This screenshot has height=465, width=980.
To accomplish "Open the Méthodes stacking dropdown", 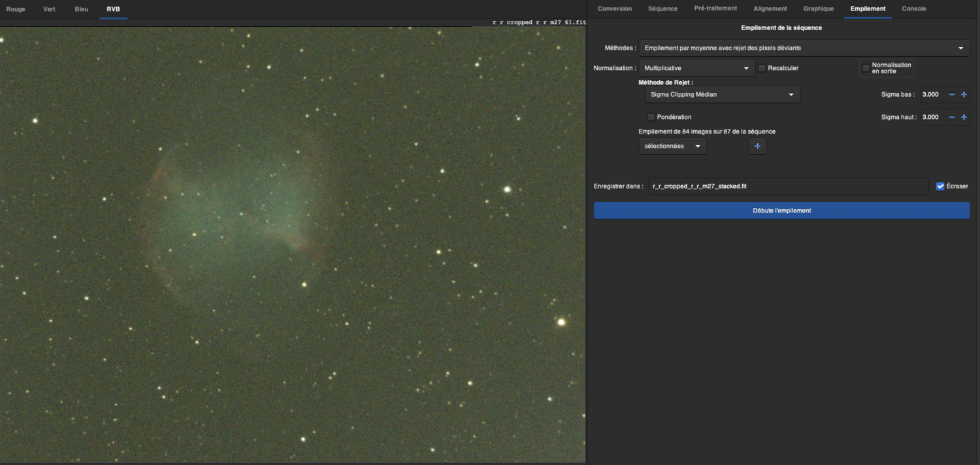I will tap(804, 48).
